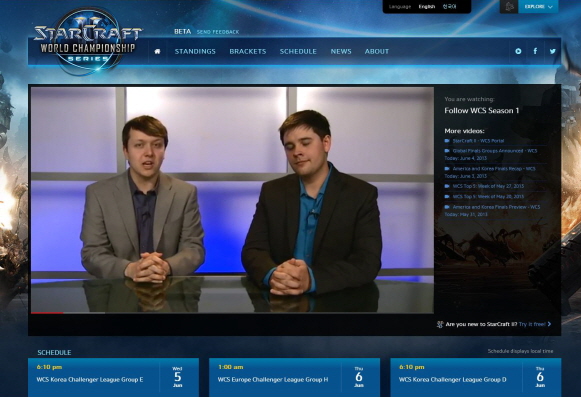Click camera icon beside America and Korea Finals Recap
The image size is (581, 397).
pyautogui.click(x=447, y=169)
